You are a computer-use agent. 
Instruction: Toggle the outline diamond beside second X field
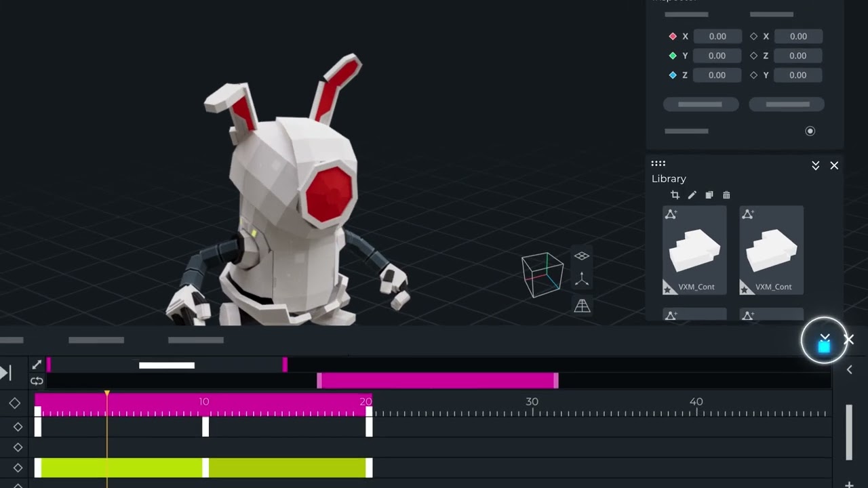pyautogui.click(x=753, y=37)
